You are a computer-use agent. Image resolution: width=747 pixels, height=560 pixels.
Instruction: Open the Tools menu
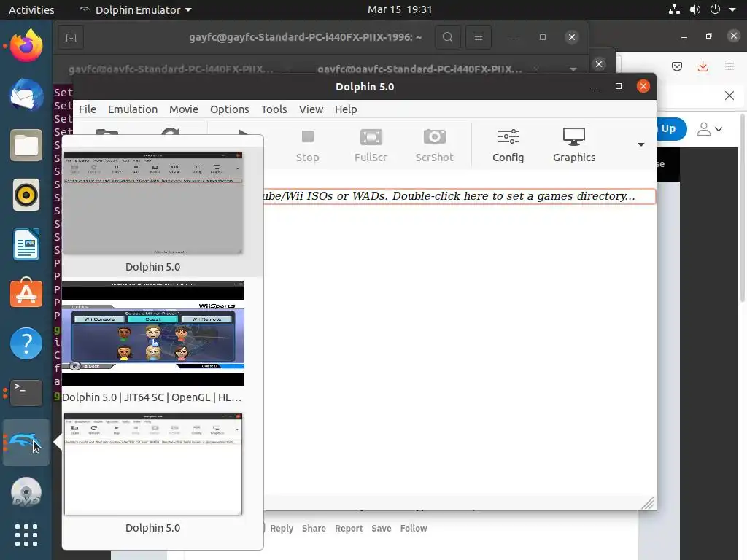coord(274,109)
